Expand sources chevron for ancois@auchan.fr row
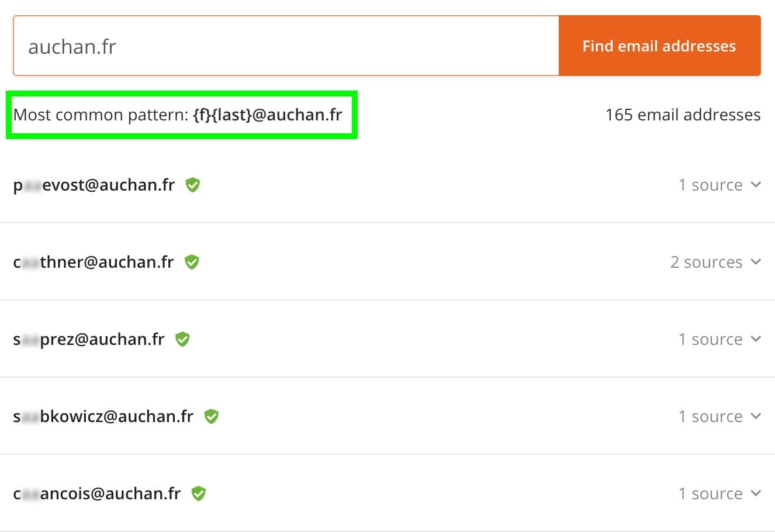The image size is (775, 532). tap(756, 493)
